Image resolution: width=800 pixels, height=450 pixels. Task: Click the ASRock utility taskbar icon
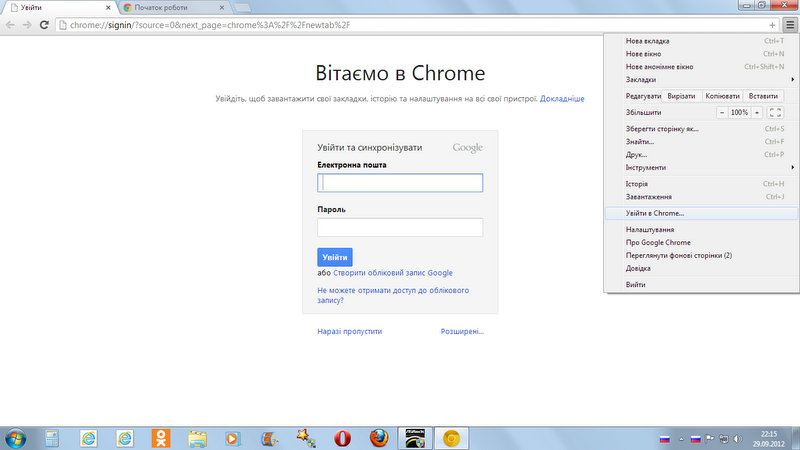click(415, 438)
